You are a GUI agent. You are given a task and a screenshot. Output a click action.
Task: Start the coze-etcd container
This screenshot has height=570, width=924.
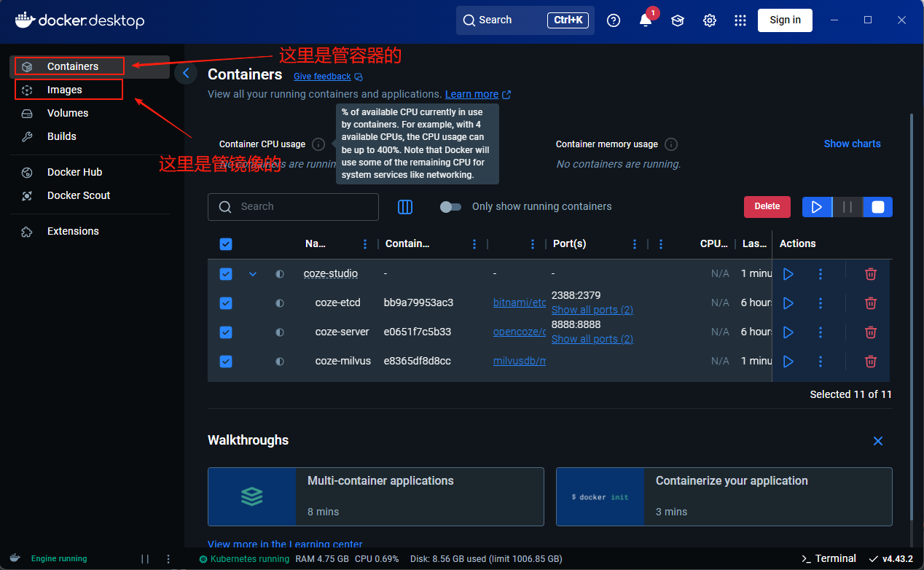tap(788, 303)
